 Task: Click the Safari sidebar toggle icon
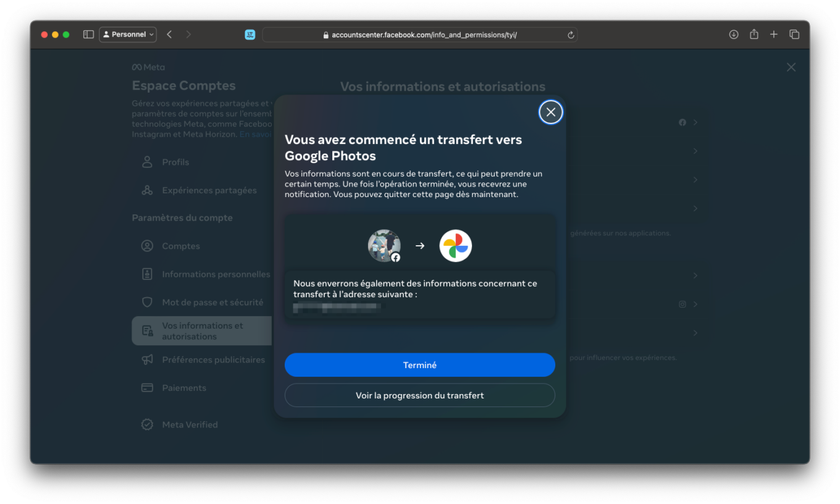pyautogui.click(x=88, y=35)
